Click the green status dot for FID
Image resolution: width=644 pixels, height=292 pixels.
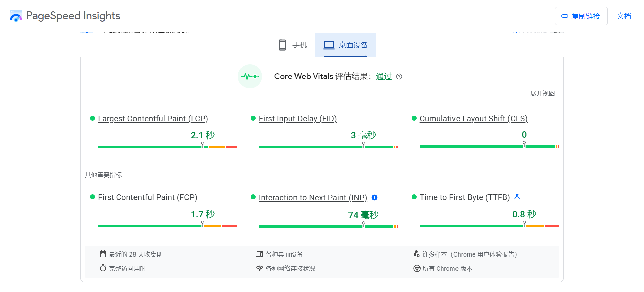pyautogui.click(x=253, y=118)
